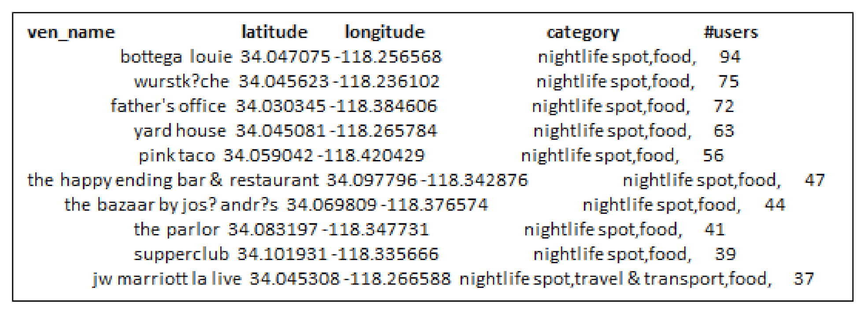Click the longitude column header

pyautogui.click(x=384, y=32)
